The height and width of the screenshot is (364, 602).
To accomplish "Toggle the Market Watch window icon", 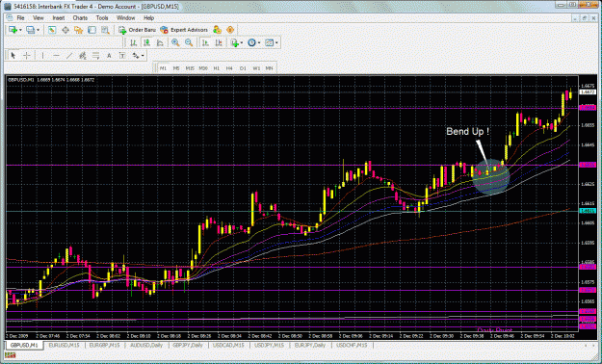I will pyautogui.click(x=52, y=30).
